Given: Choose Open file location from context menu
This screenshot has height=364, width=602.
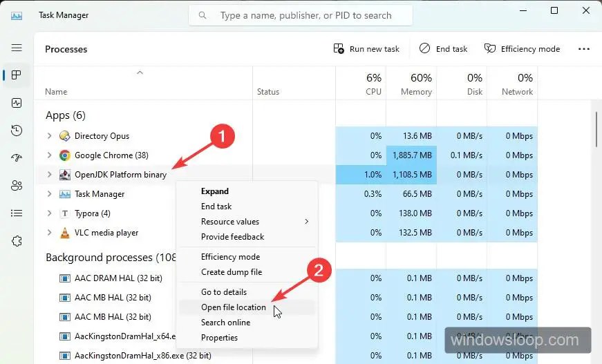Looking at the screenshot, I should point(233,307).
